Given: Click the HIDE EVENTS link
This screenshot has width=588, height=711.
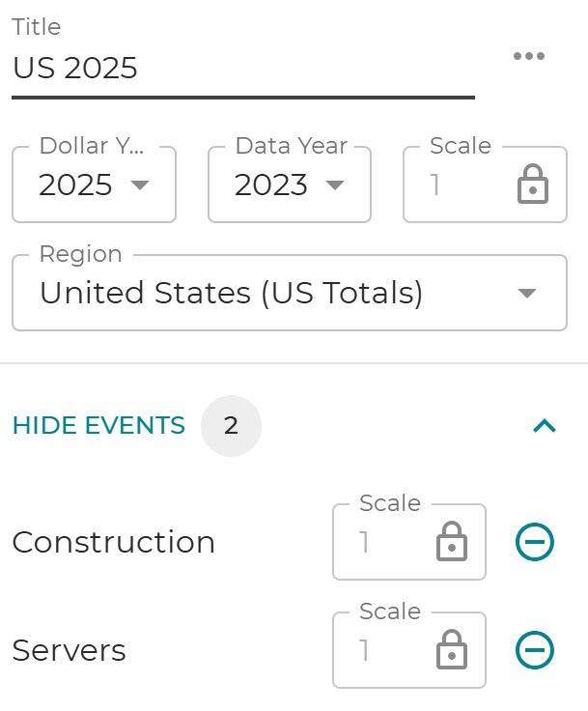Looking at the screenshot, I should click(98, 425).
